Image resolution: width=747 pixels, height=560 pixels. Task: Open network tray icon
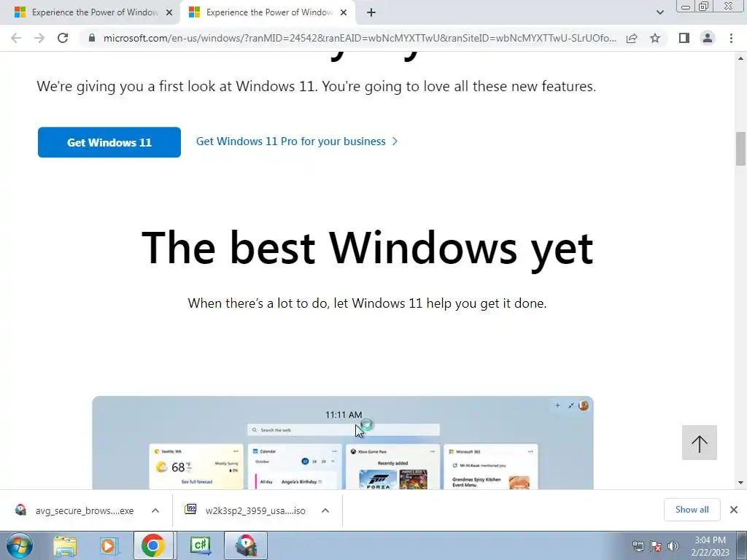coord(638,547)
